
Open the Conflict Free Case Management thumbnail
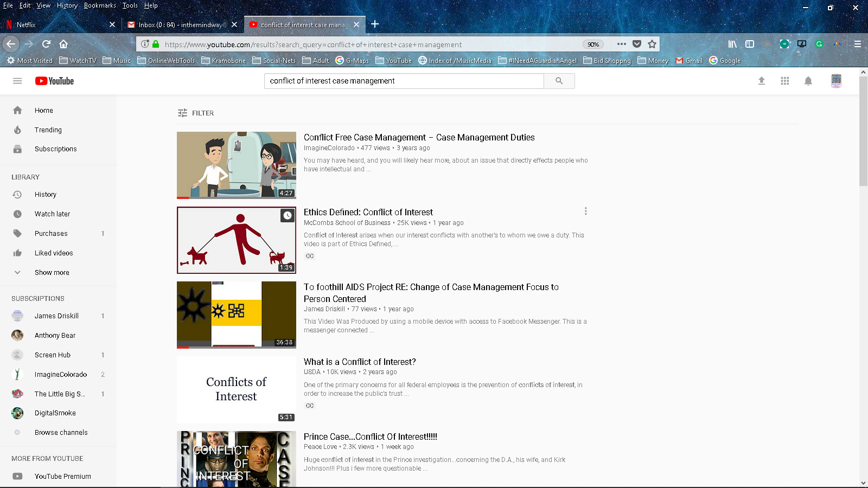(x=237, y=165)
